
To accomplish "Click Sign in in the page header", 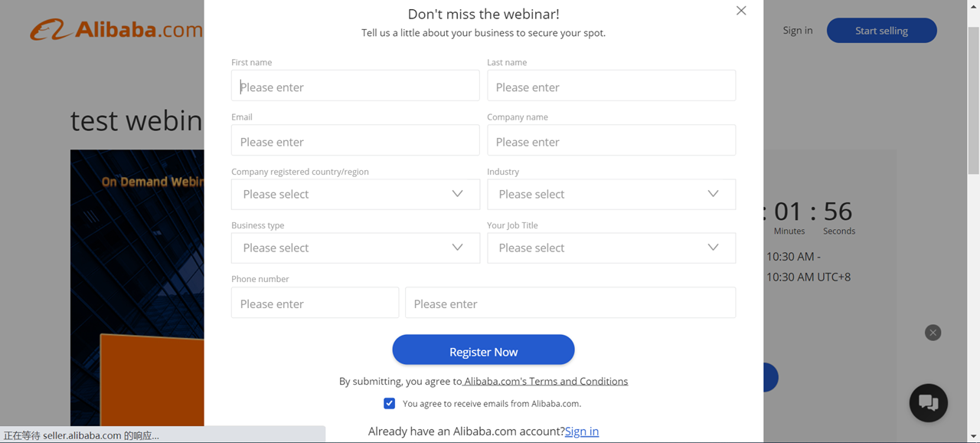I will [798, 31].
